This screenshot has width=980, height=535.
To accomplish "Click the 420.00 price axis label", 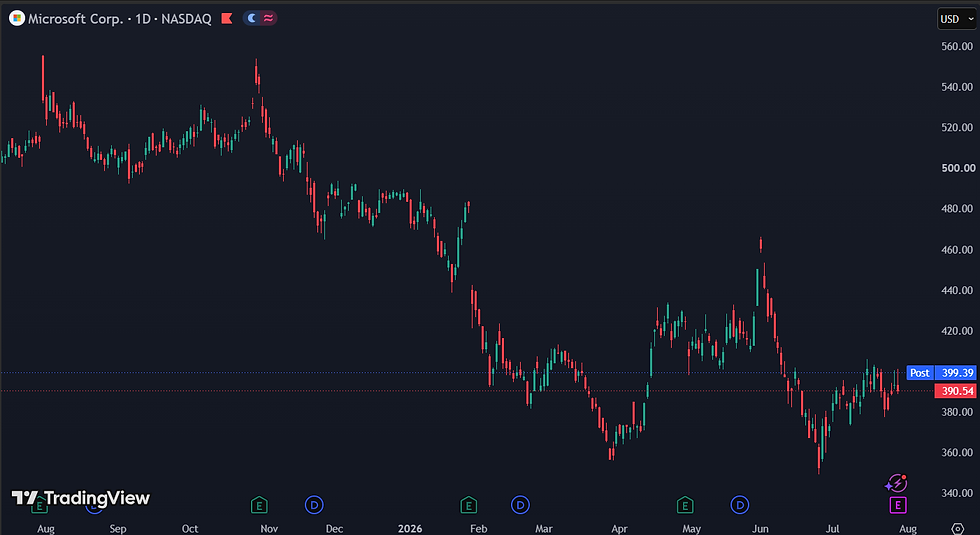I will (x=957, y=331).
